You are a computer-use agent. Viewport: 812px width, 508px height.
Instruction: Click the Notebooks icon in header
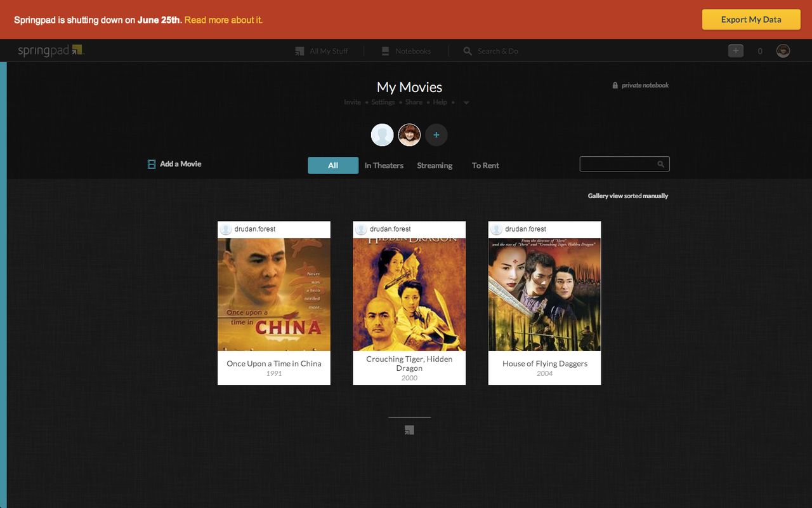tap(385, 51)
